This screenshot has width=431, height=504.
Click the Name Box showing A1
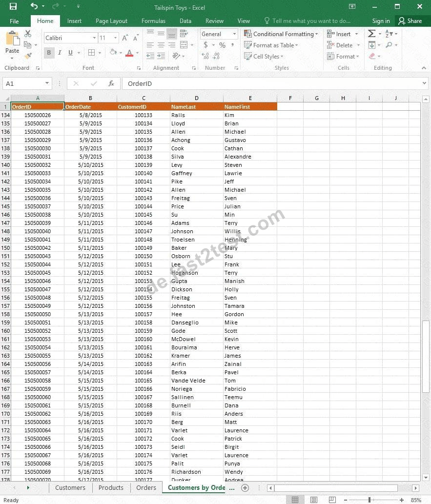click(x=27, y=83)
